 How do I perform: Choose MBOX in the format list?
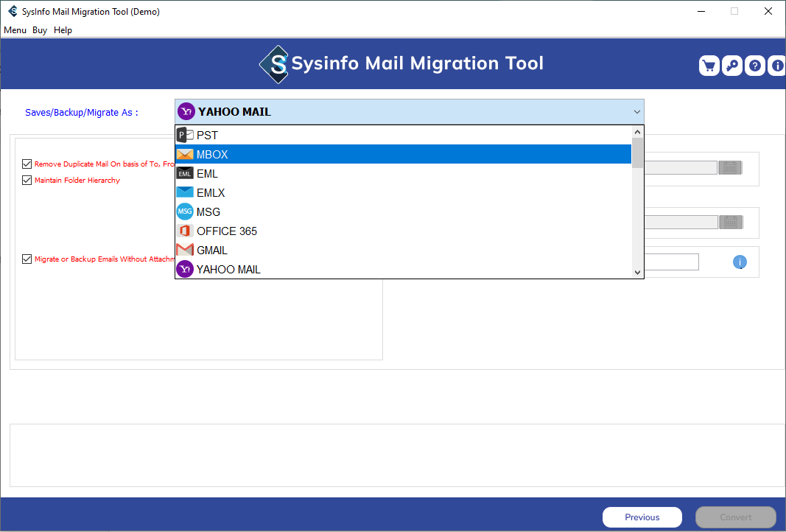pos(403,155)
